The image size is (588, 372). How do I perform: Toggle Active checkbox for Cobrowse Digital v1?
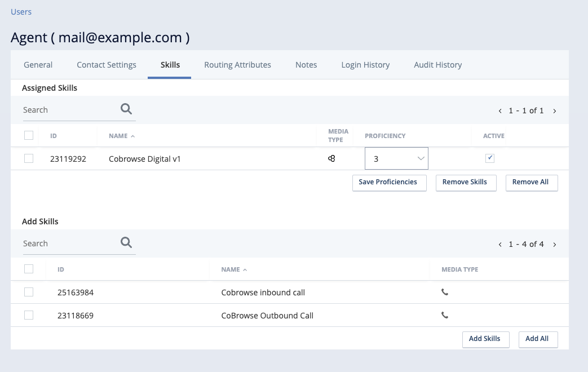click(x=490, y=158)
